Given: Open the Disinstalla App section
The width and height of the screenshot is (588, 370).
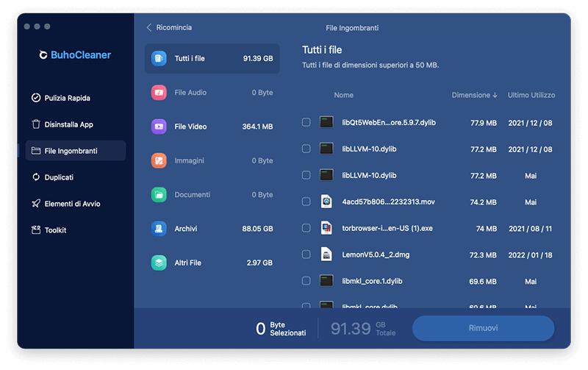Looking at the screenshot, I should [x=76, y=124].
